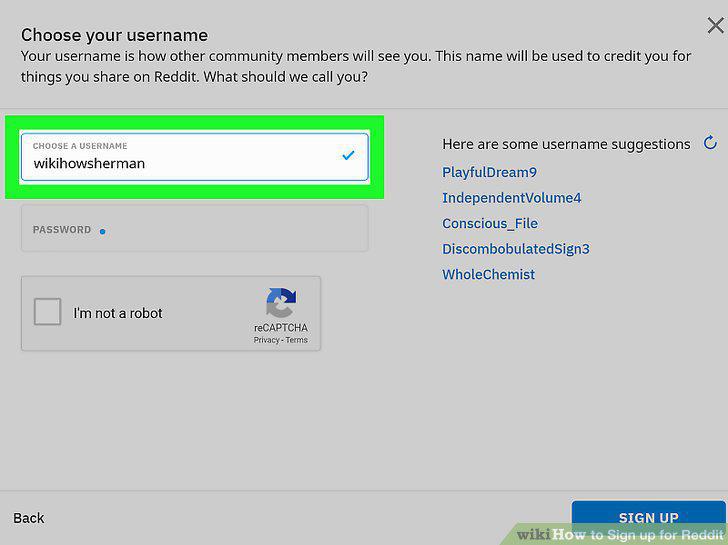Click 'Here are some username suggestions' text
The width and height of the screenshot is (728, 545).
566,144
